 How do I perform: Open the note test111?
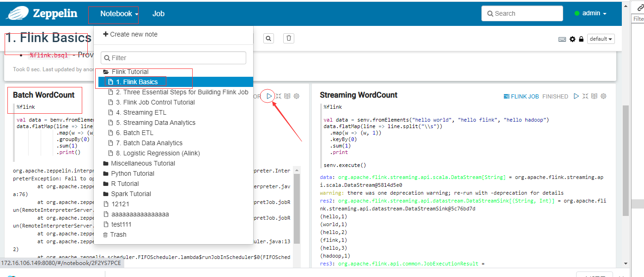[x=117, y=224]
